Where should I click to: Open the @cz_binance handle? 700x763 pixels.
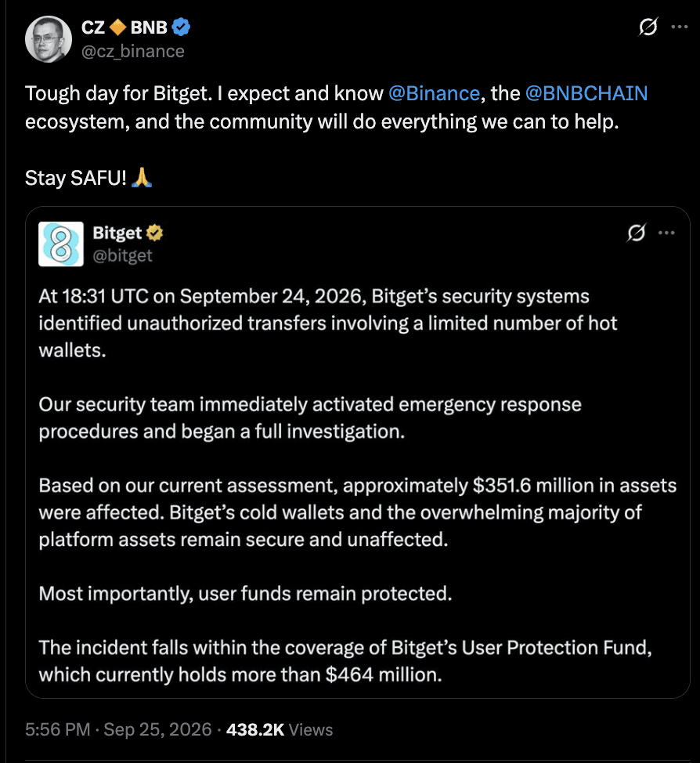pyautogui.click(x=133, y=51)
